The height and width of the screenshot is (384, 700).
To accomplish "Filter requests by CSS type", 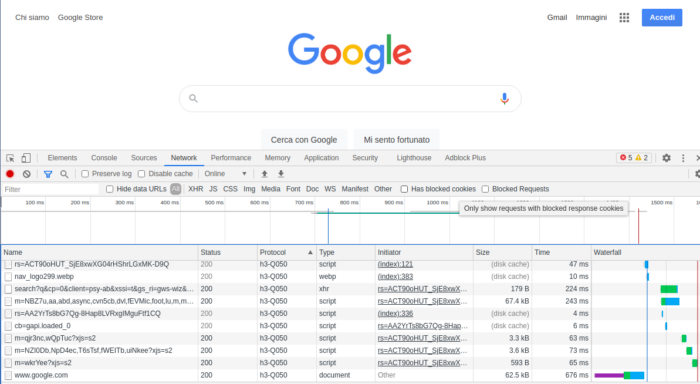I will click(230, 189).
